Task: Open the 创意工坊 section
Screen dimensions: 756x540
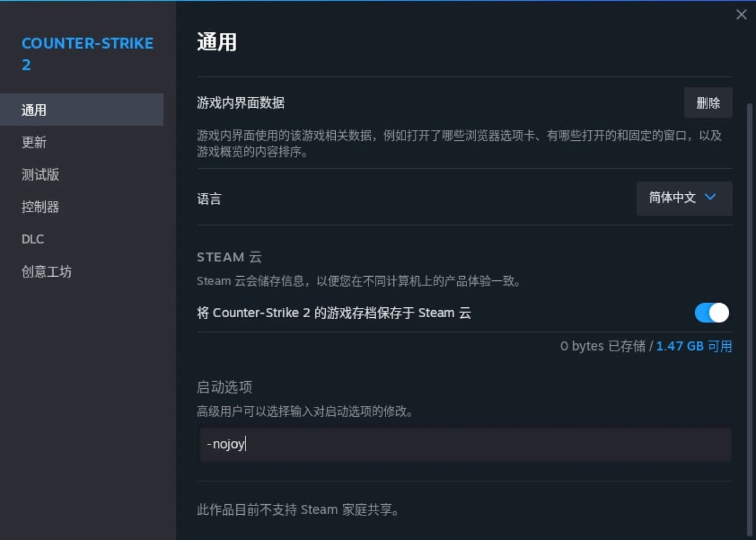Action: pos(46,271)
